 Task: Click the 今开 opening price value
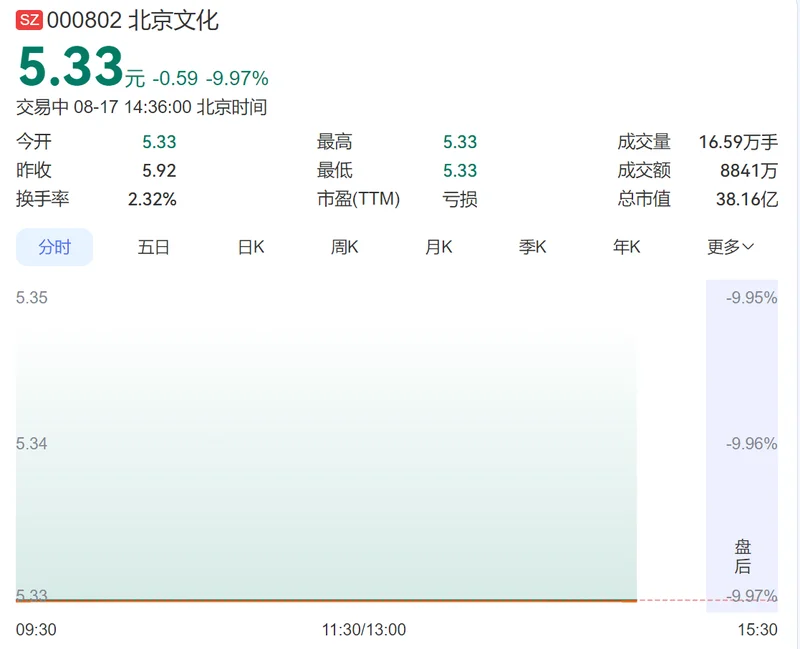point(159,142)
